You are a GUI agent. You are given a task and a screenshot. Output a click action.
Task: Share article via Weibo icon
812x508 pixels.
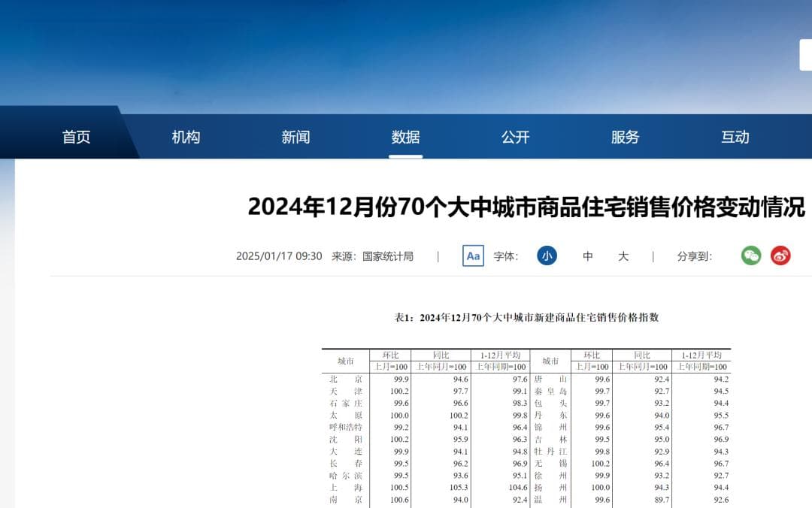click(780, 256)
